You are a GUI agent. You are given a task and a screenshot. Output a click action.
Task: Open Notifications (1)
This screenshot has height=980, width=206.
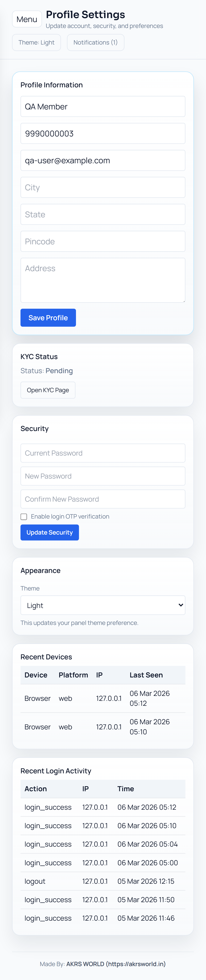pos(96,43)
